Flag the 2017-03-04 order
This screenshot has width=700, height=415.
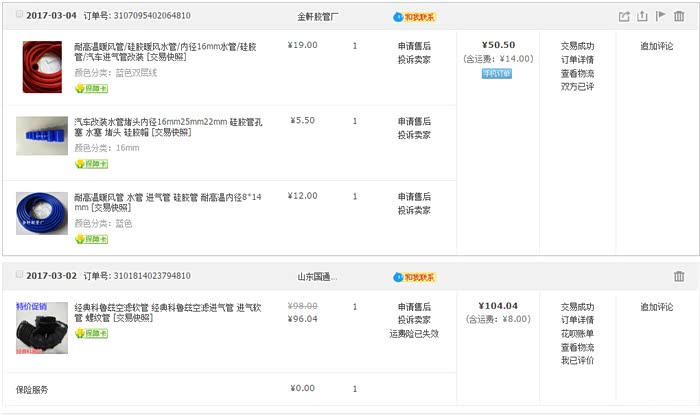[x=660, y=16]
